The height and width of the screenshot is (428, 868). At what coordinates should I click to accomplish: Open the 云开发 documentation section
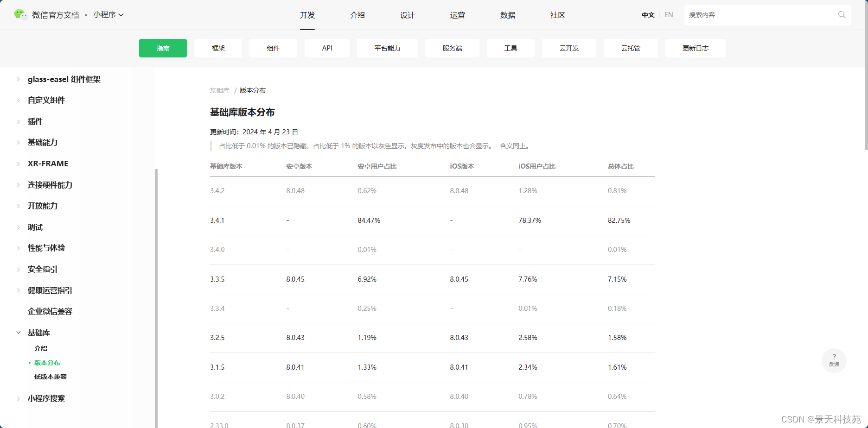point(569,48)
